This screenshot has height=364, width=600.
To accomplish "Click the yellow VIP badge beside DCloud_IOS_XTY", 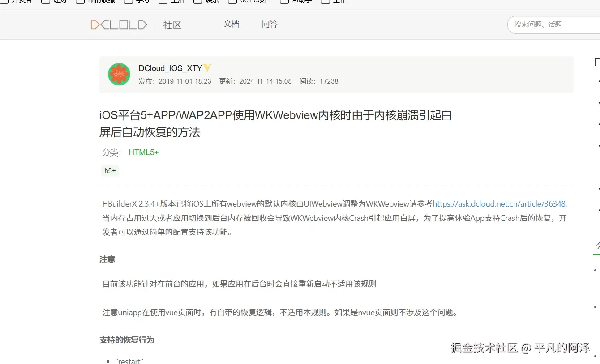I will pyautogui.click(x=207, y=68).
